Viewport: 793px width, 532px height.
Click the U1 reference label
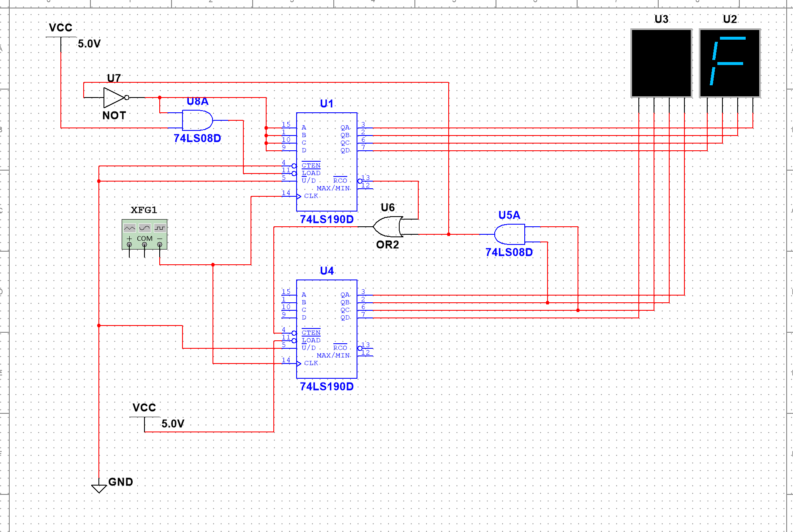pyautogui.click(x=327, y=103)
